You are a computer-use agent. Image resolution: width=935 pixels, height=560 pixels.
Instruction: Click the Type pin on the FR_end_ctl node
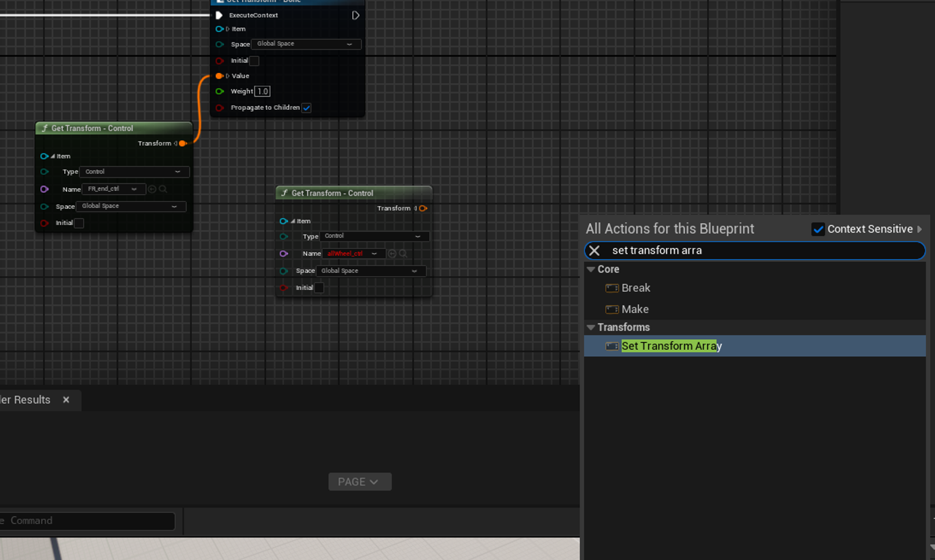pyautogui.click(x=44, y=172)
